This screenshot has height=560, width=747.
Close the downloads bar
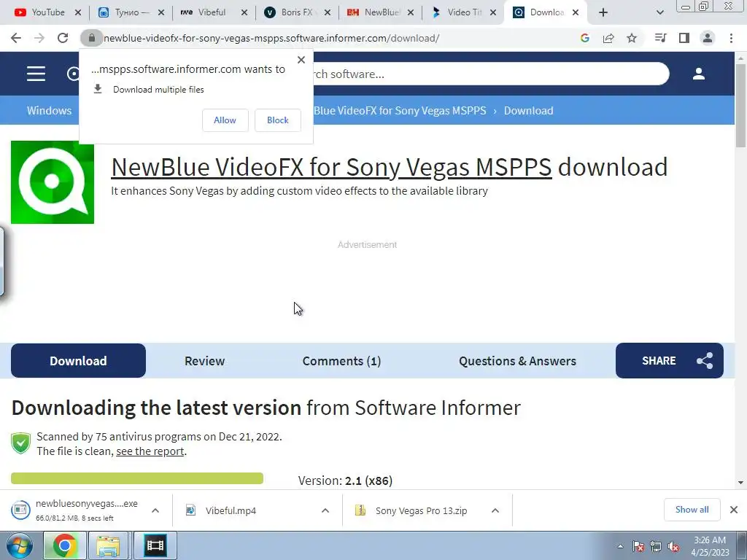(734, 510)
